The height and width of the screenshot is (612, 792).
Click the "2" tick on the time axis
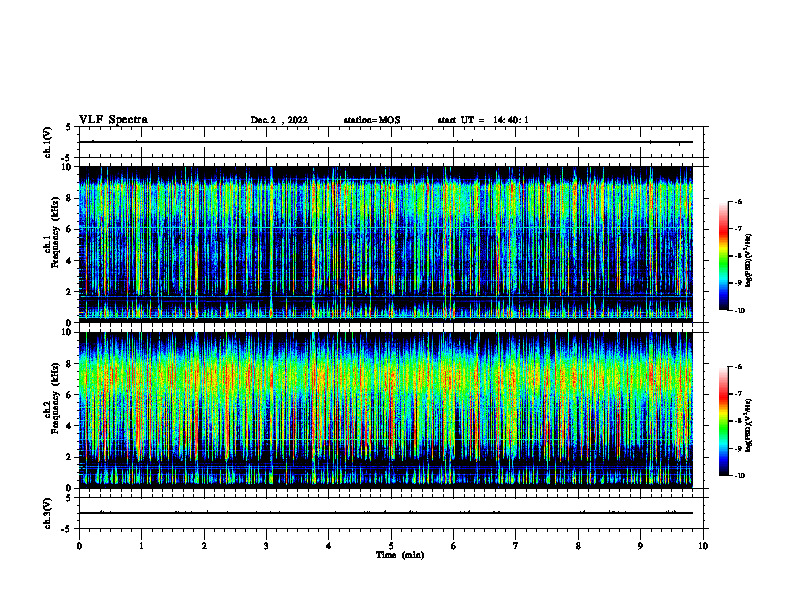coord(204,546)
